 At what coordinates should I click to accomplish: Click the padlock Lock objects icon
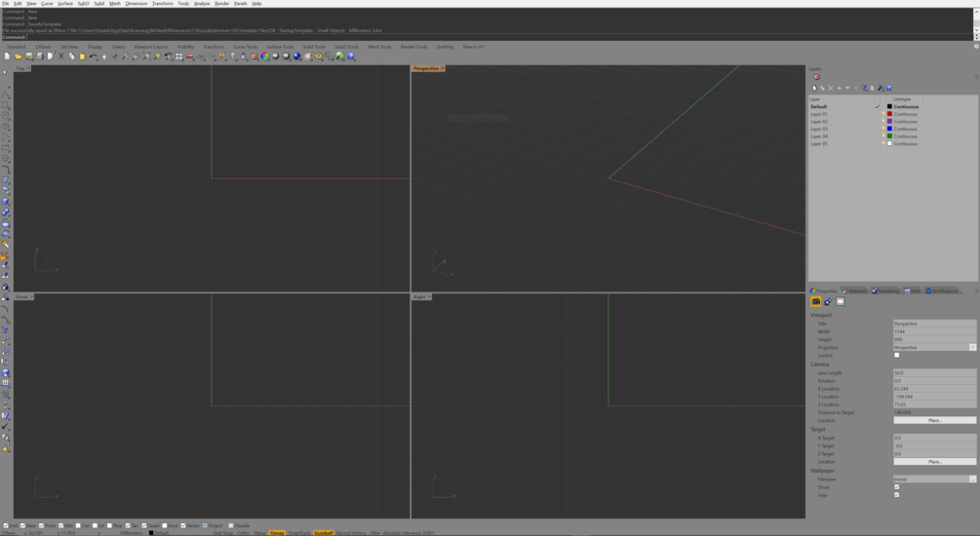point(243,57)
